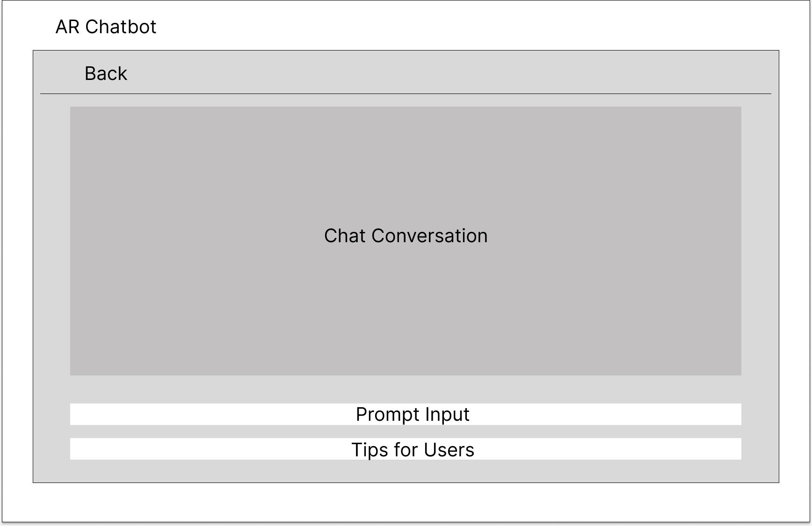Select the AR Chatbot title
The width and height of the screenshot is (812, 526).
coord(106,27)
